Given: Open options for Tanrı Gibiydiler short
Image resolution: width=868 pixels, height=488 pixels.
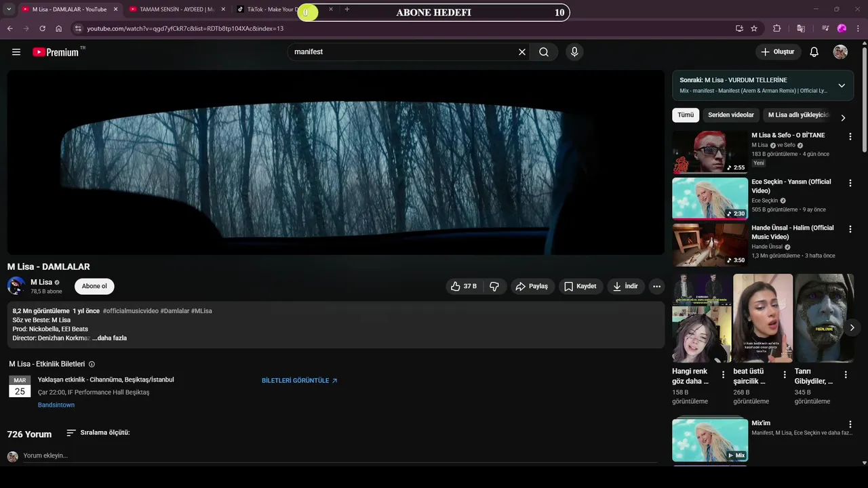Looking at the screenshot, I should tap(846, 375).
